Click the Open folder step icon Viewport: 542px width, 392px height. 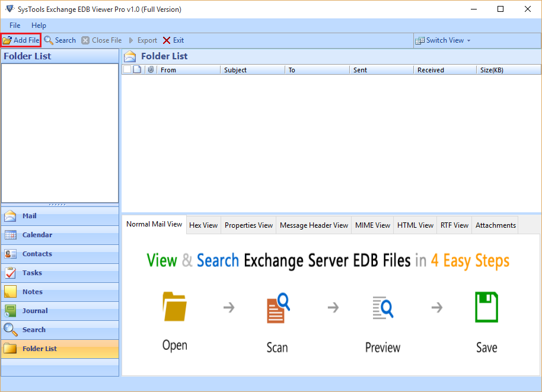(x=174, y=307)
